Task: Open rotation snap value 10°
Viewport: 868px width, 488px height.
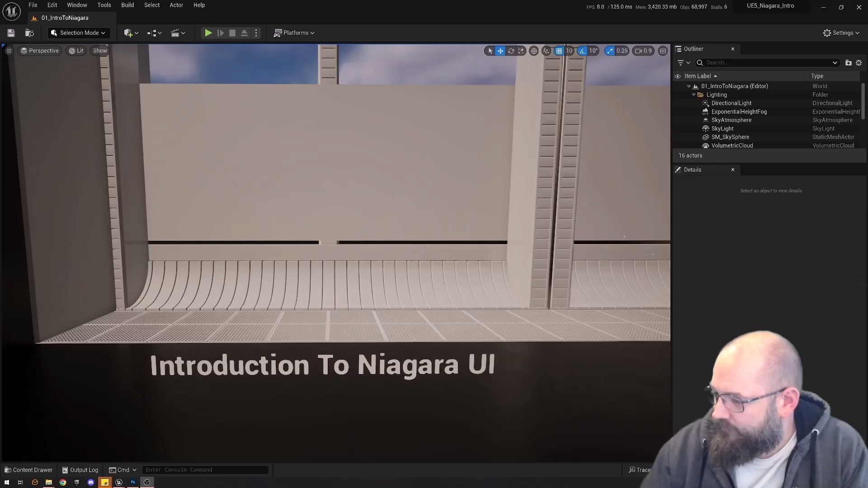Action: tap(594, 51)
